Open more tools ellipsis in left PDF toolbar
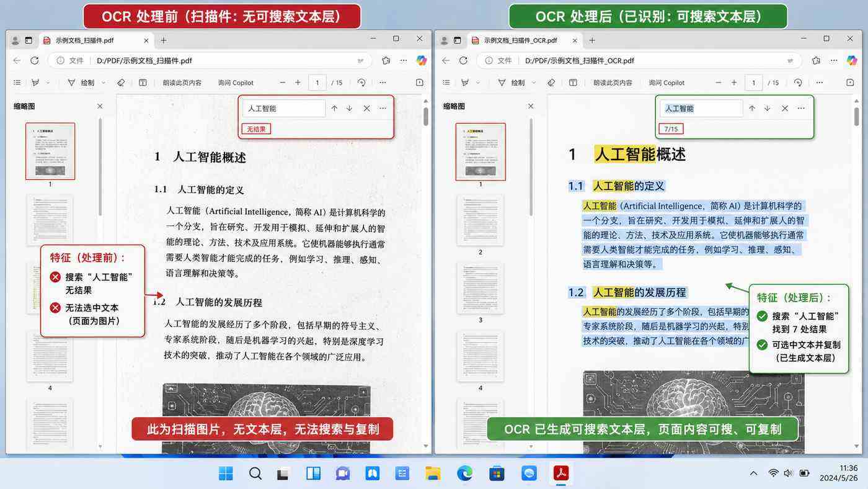The height and width of the screenshot is (489, 868). point(383,83)
